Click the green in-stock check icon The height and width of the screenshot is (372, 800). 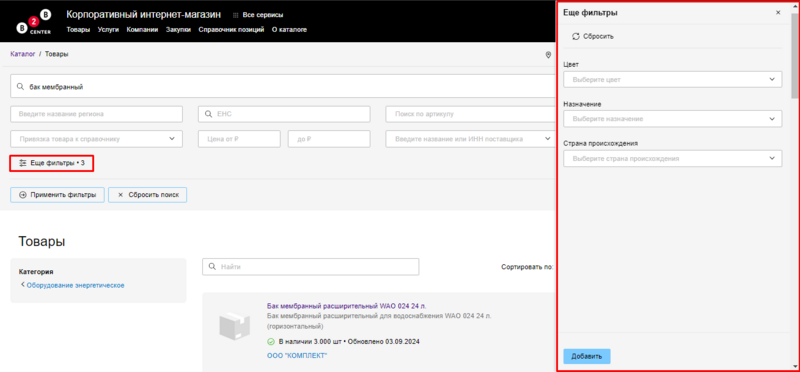(271, 341)
